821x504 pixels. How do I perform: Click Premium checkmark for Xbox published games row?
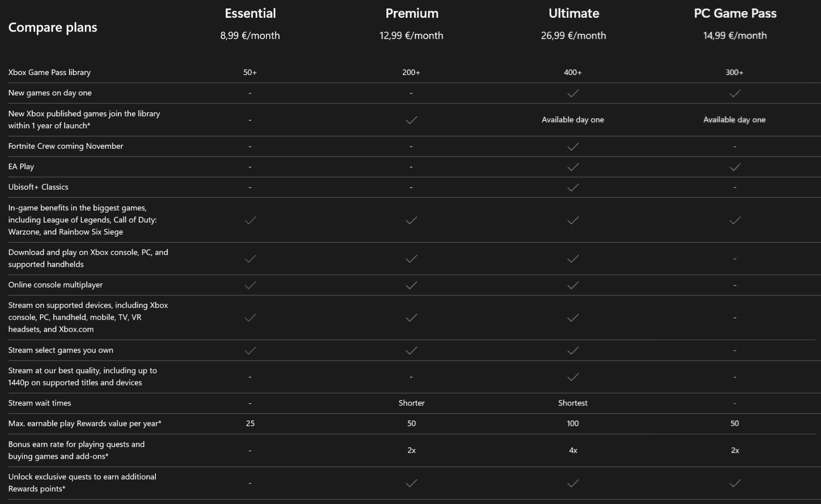tap(412, 120)
